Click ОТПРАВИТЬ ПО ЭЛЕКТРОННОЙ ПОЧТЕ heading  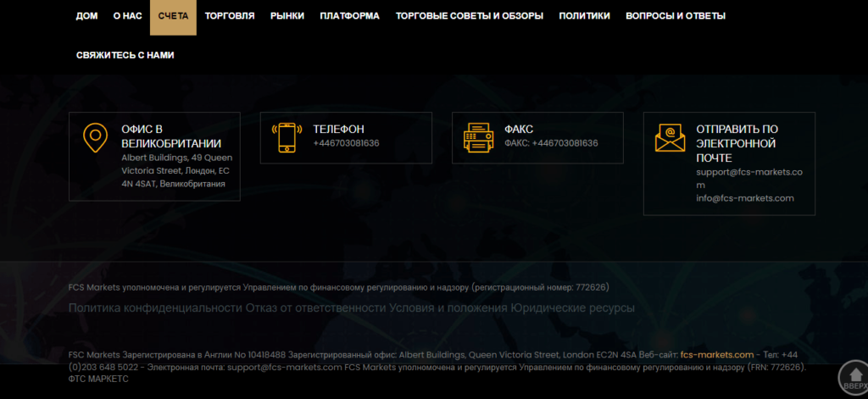[737, 144]
